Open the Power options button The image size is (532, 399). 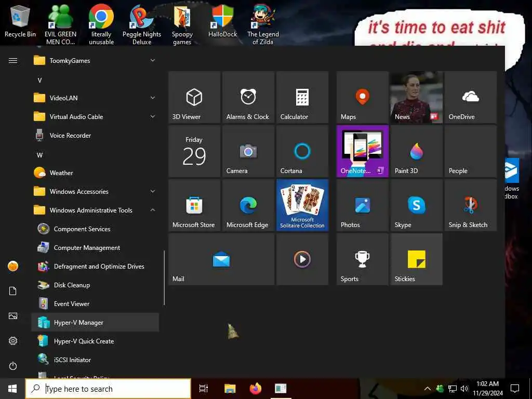[x=13, y=366]
